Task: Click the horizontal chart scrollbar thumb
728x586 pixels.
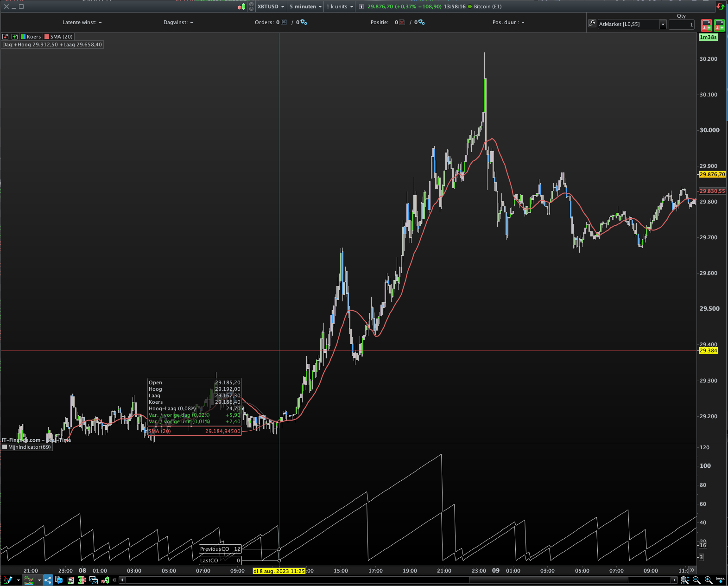Action: point(548,580)
